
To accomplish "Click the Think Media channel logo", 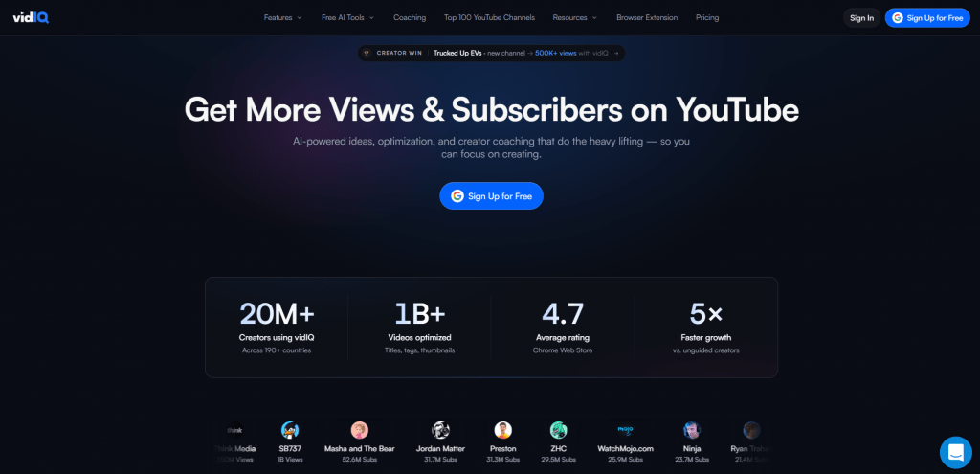I will 234,430.
